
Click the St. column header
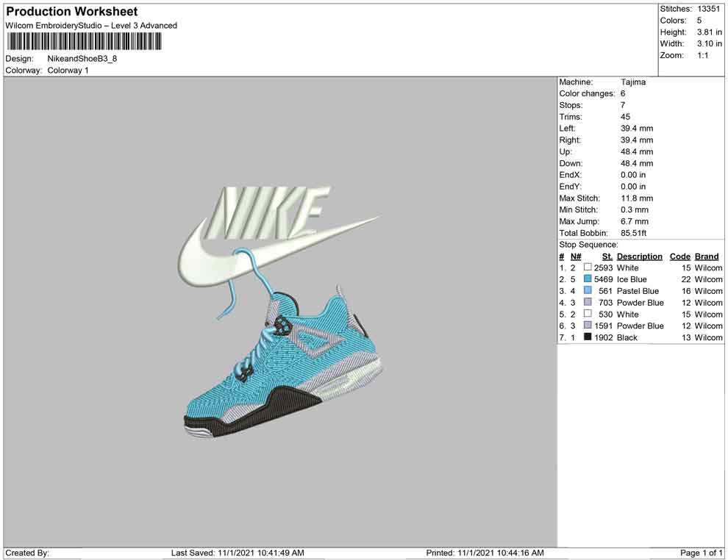[x=607, y=256]
